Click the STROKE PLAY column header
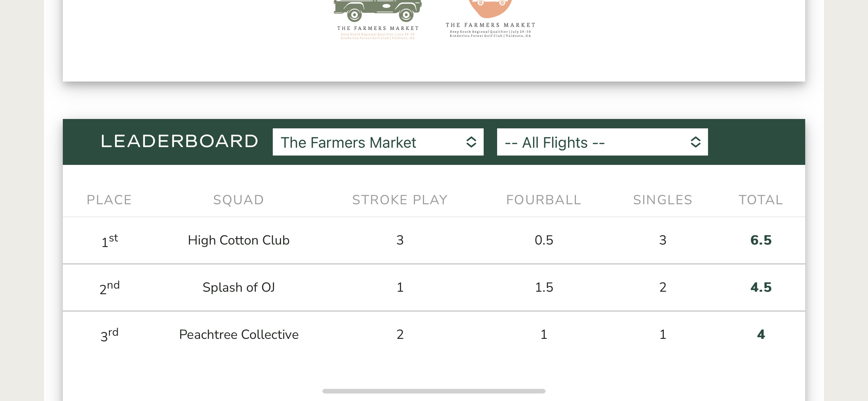The image size is (868, 401). pos(400,200)
